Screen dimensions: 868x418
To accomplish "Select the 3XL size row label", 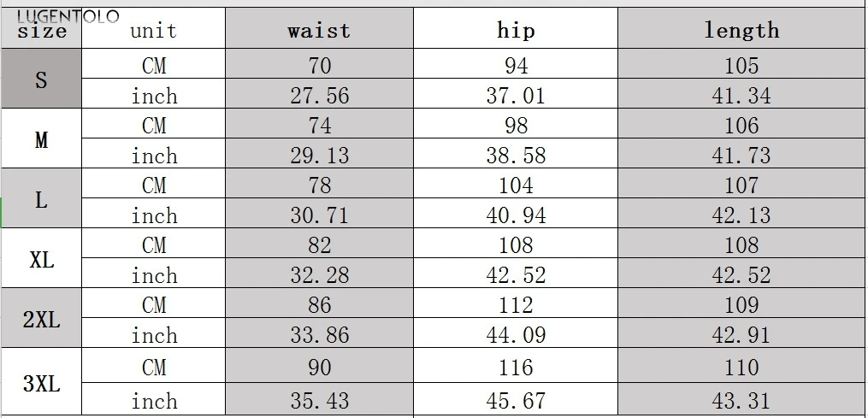I will [x=41, y=384].
